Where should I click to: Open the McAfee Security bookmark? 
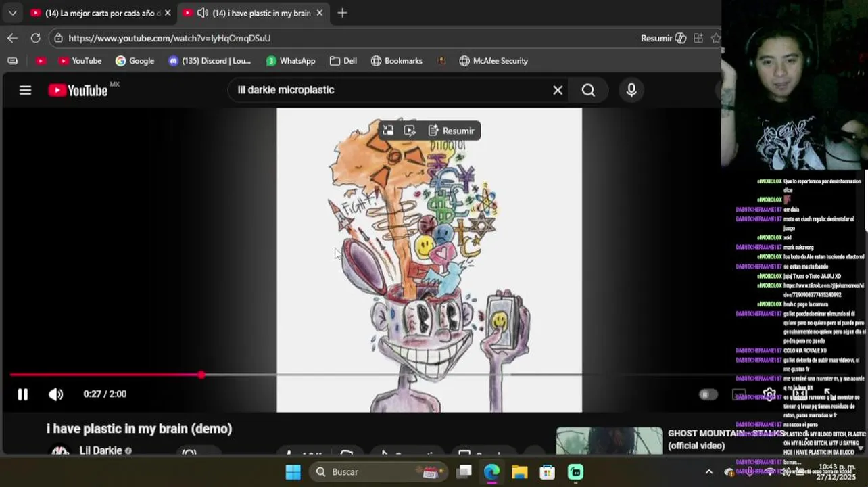click(x=493, y=61)
